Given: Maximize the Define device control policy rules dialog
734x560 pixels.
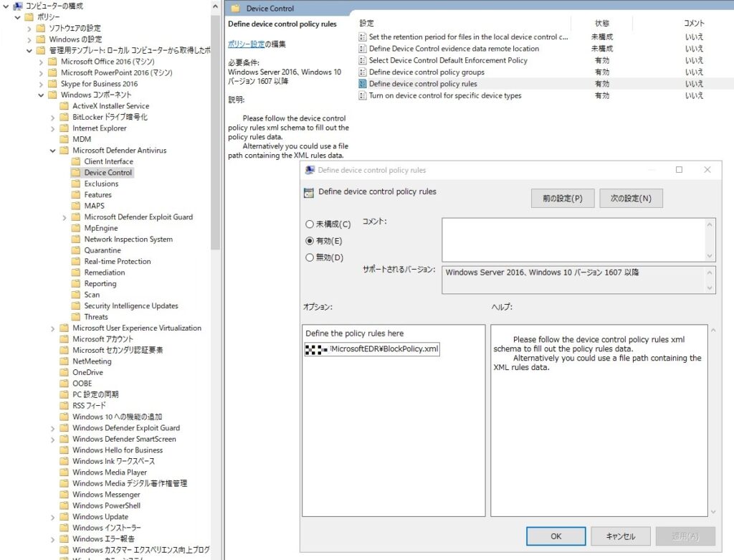Looking at the screenshot, I should [x=679, y=169].
